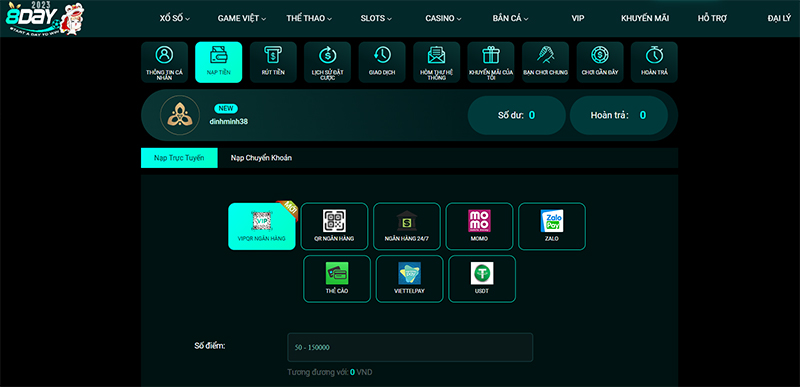The height and width of the screenshot is (387, 800).
Task: Choose MoMo payment method
Action: pos(479,226)
